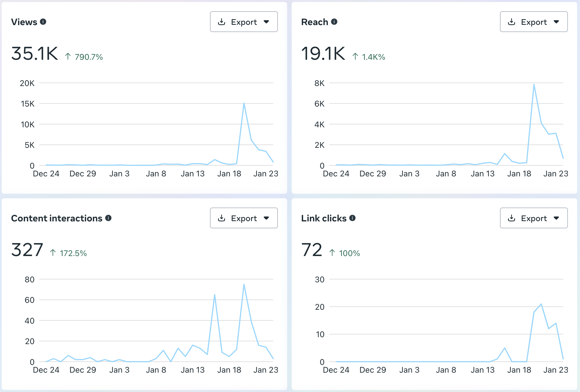Expand Content interactions Export dropdown arrow
This screenshot has height=392, width=580.
click(x=266, y=218)
